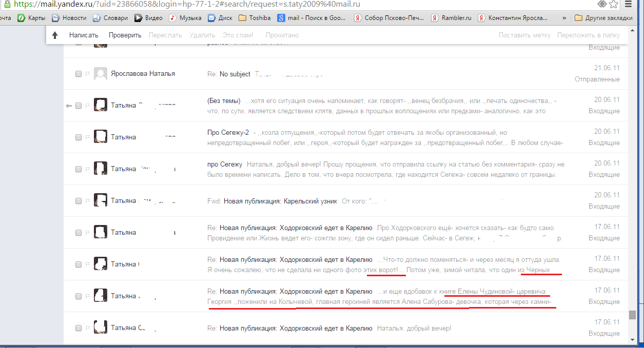This screenshot has width=644, height=348.
Task: Open the Диск bookmark
Action: [220, 18]
